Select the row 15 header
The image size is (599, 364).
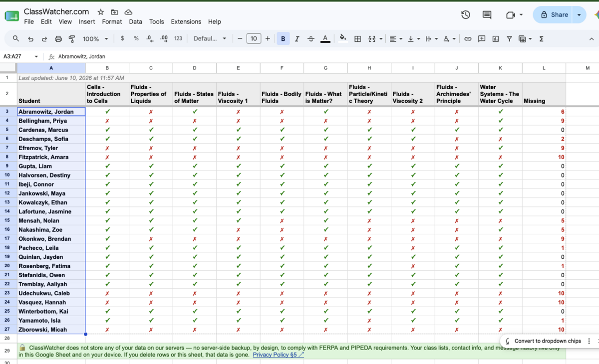[x=7, y=220]
